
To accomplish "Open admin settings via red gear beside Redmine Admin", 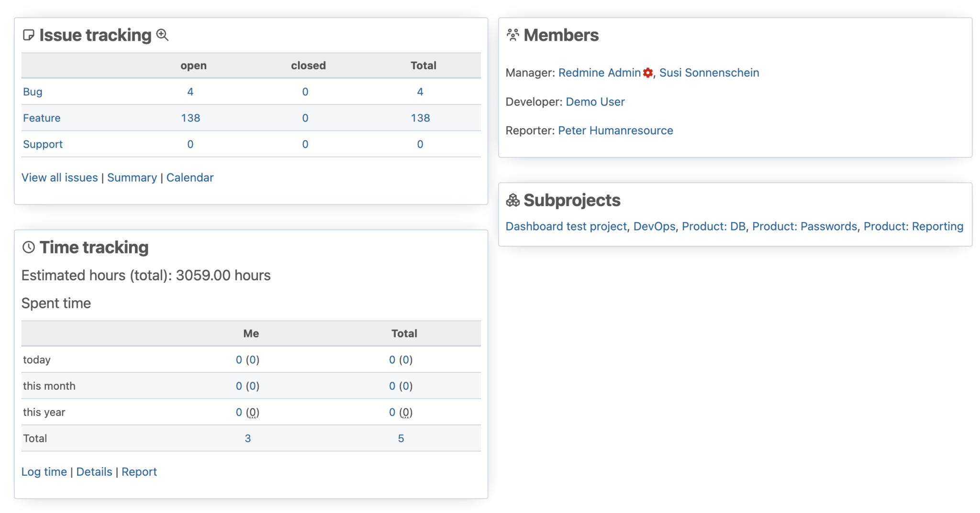I will (647, 73).
